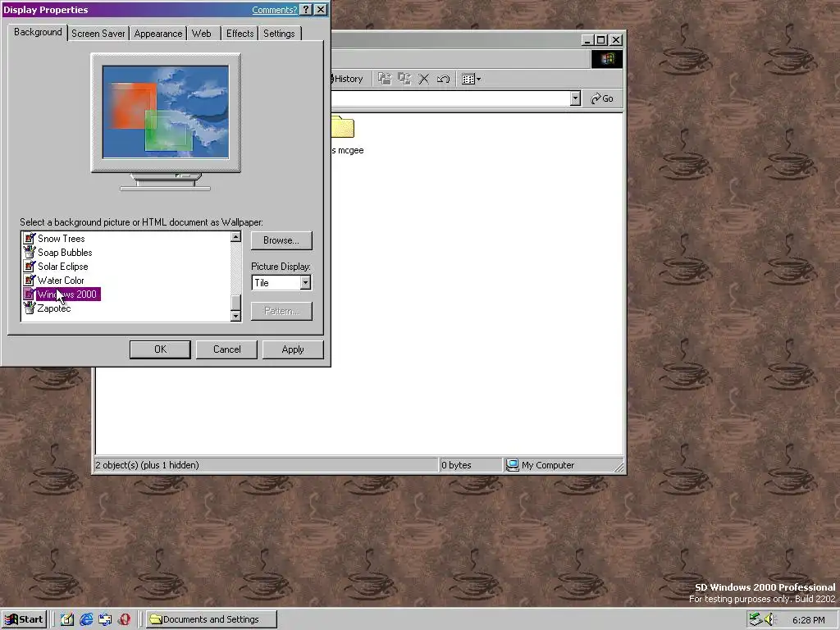
Task: Click the Water Color file icon
Action: point(30,281)
